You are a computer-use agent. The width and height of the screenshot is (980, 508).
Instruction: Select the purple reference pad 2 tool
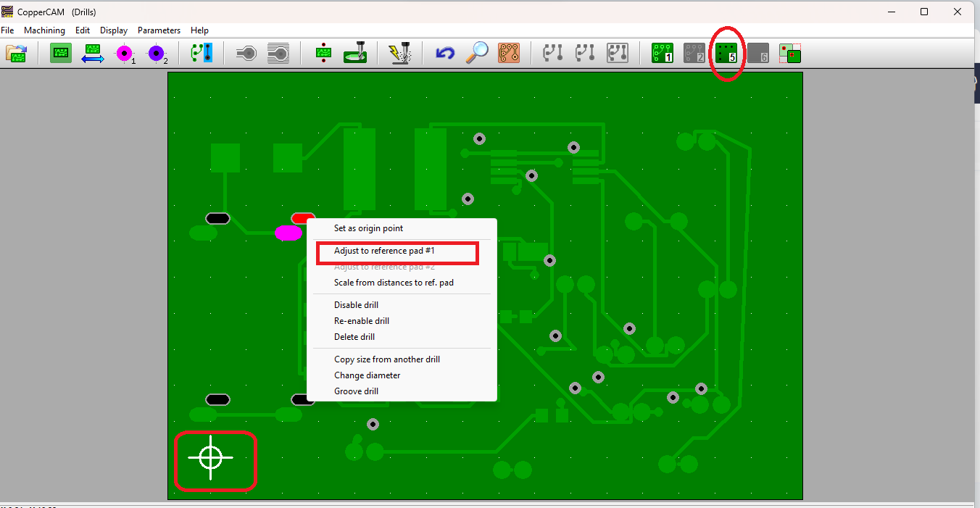tap(157, 54)
